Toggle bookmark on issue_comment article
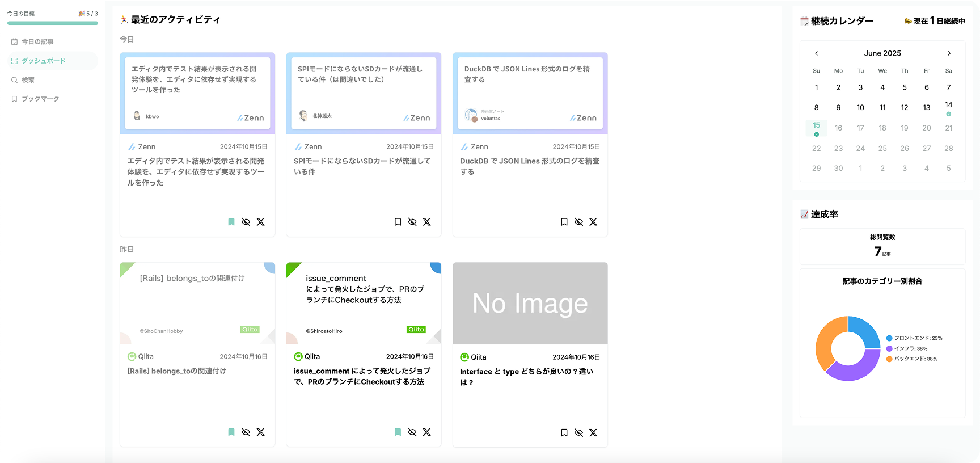Screen dimensions: 980x463 coord(398,432)
